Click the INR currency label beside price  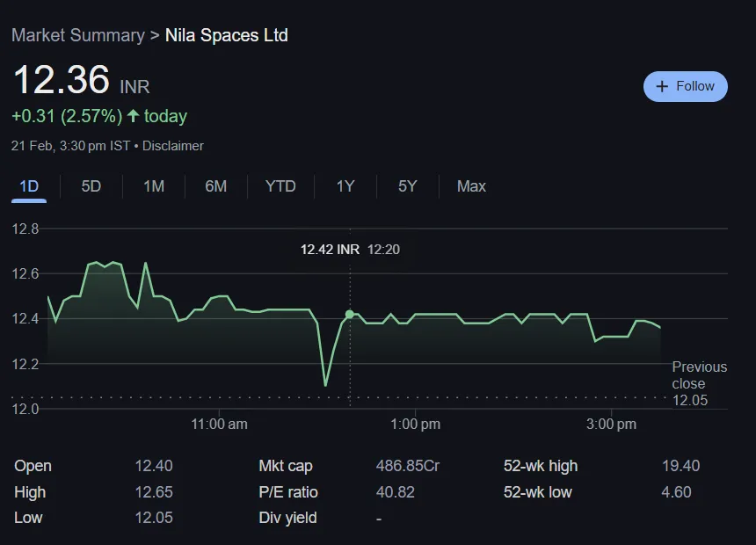pos(134,87)
